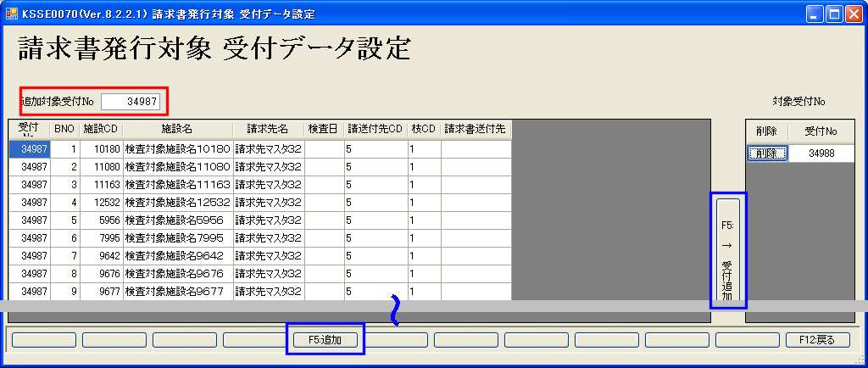Click the 施設CD column header
This screenshot has width=868, height=368.
tap(101, 129)
